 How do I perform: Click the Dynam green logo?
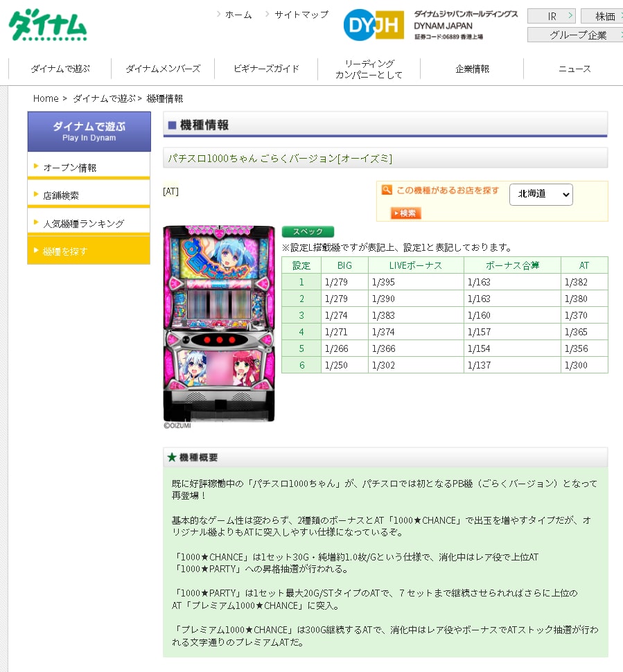pos(48,25)
